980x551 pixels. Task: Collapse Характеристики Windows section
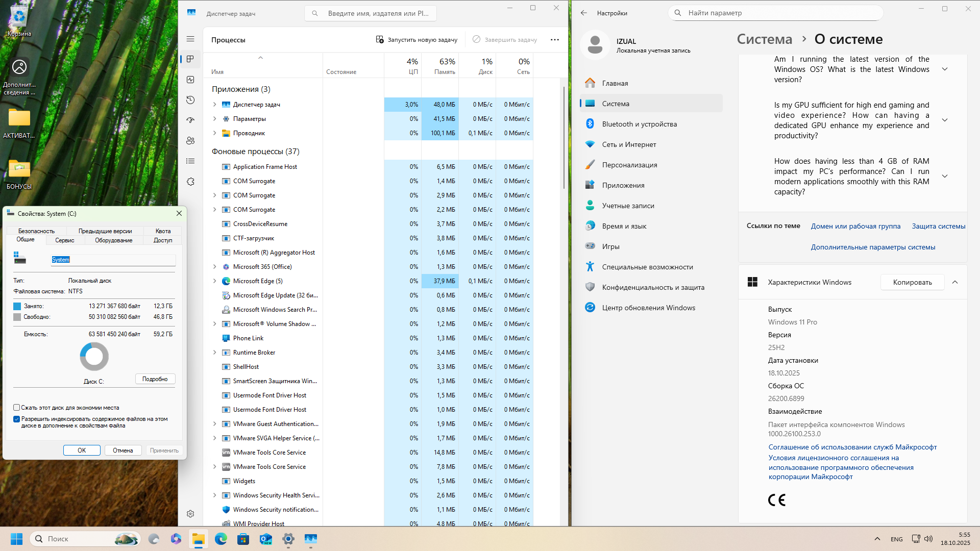click(x=955, y=282)
